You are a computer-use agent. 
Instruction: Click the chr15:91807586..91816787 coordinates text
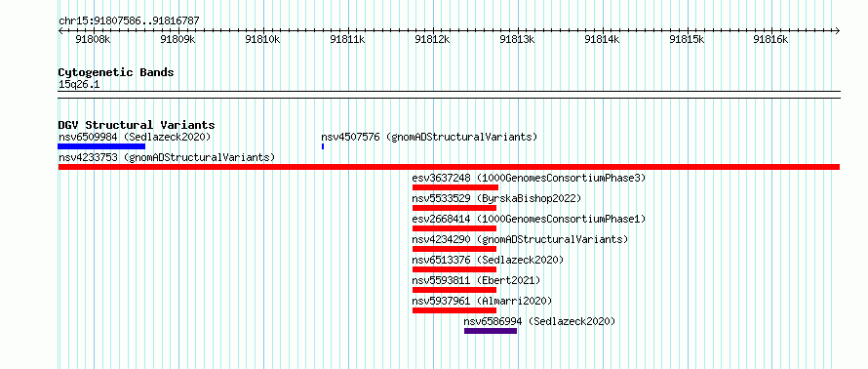click(x=129, y=21)
